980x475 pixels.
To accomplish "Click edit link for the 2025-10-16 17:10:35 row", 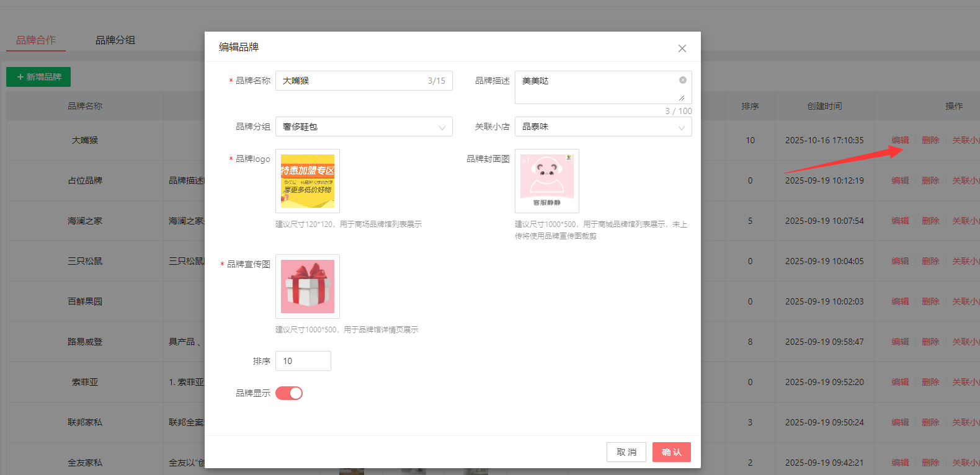I will coord(900,140).
